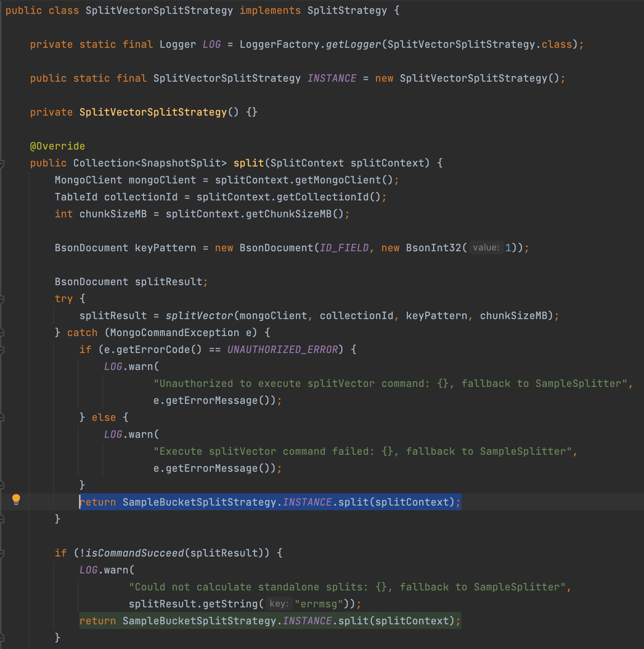
Task: Click the last return SampleBucketSplitStrategy line
Action: click(x=270, y=621)
